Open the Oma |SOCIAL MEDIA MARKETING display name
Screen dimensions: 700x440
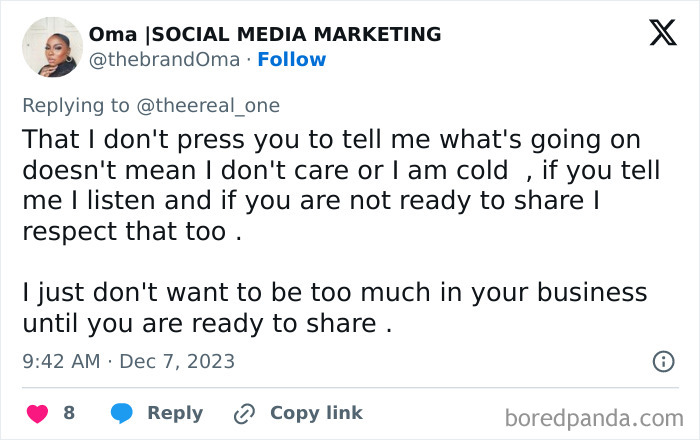coord(265,34)
